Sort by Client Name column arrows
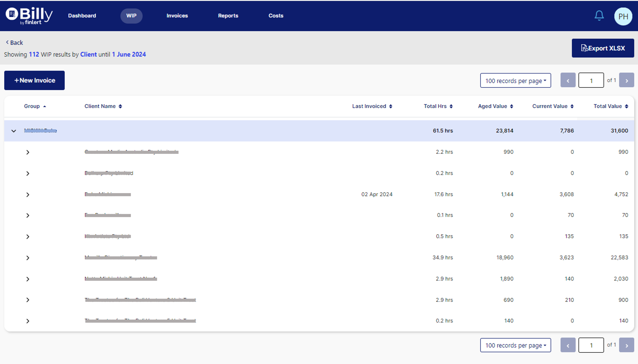This screenshot has width=638, height=364. pyautogui.click(x=120, y=106)
